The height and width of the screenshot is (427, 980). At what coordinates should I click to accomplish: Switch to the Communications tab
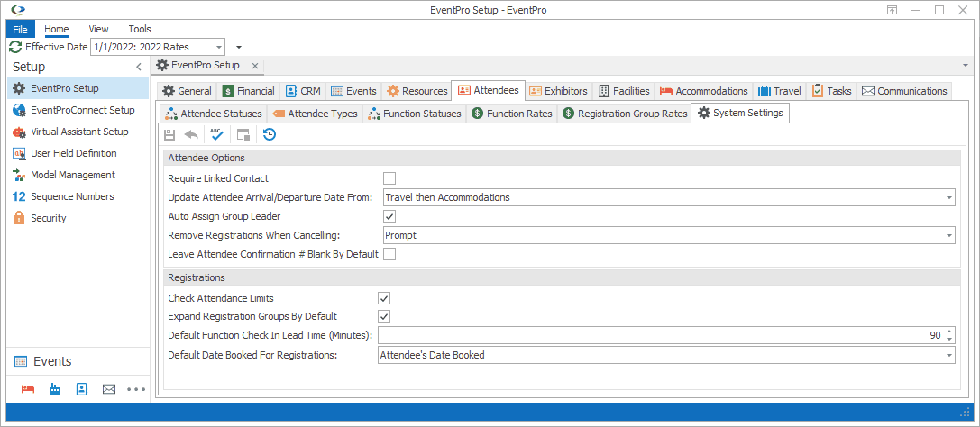click(904, 91)
